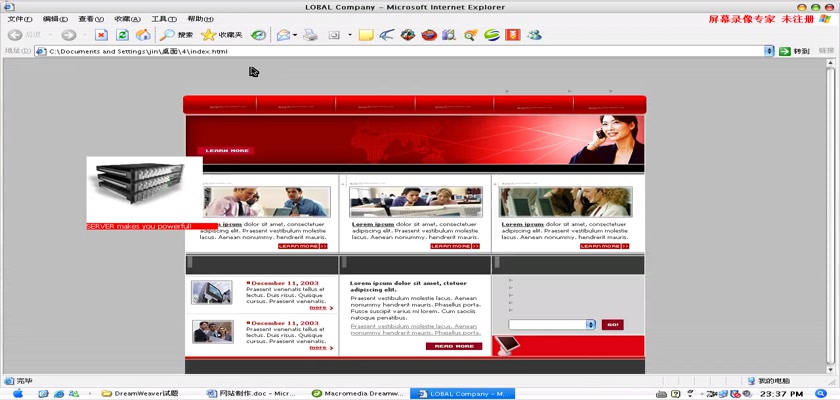Expand the Back button history dropdown
The height and width of the screenshot is (400, 840).
click(50, 35)
